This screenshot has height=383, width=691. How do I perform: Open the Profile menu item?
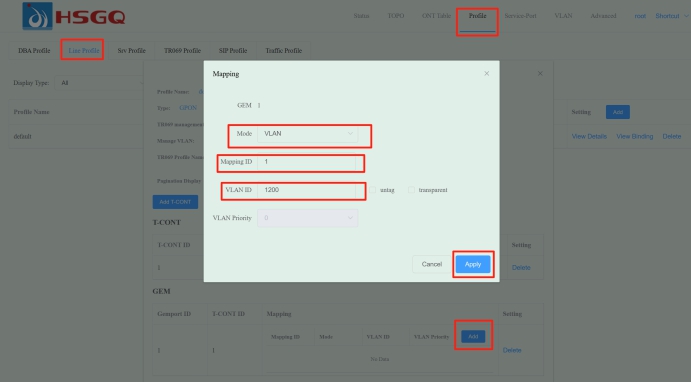point(477,16)
